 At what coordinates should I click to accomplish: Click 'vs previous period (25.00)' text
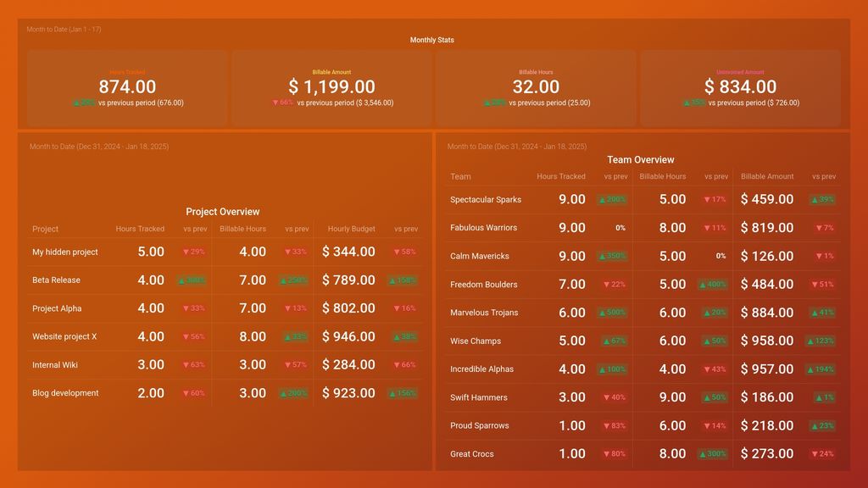click(x=549, y=103)
